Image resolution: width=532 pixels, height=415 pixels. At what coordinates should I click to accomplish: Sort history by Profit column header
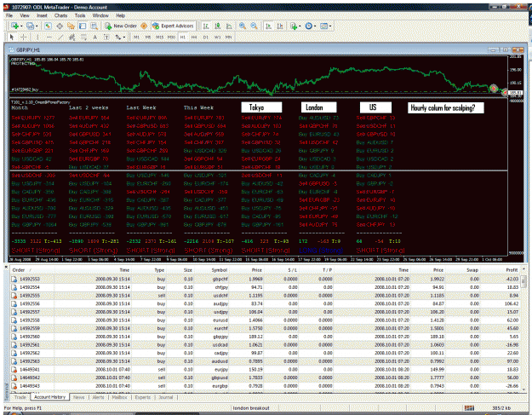pyautogui.click(x=512, y=270)
